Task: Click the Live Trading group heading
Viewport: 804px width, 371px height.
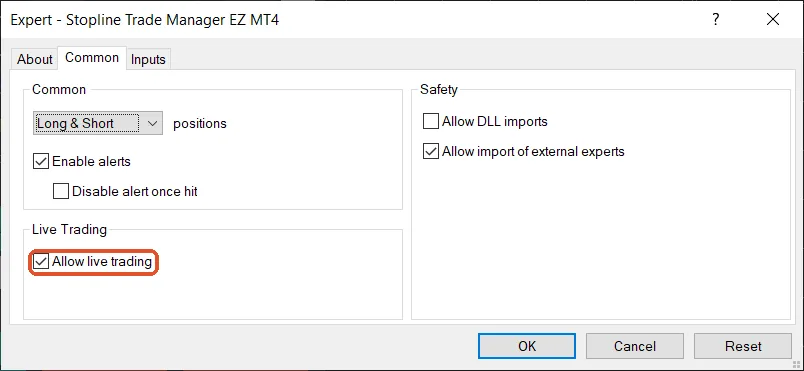Action: click(x=69, y=230)
